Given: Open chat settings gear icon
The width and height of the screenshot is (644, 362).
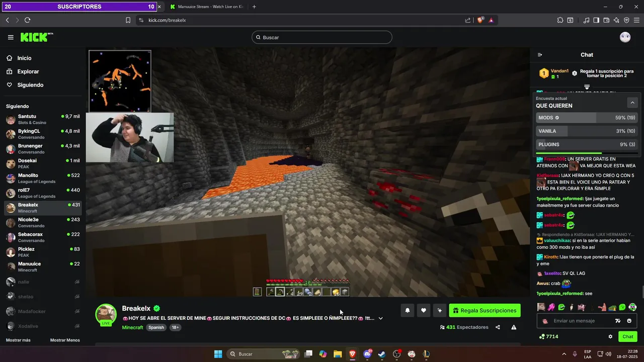Looking at the screenshot, I should 610,337.
